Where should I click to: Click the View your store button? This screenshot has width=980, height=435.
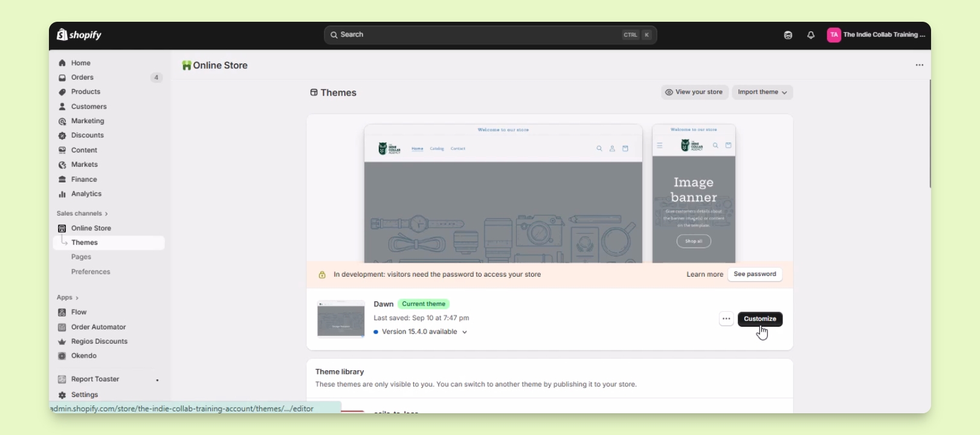click(x=695, y=92)
